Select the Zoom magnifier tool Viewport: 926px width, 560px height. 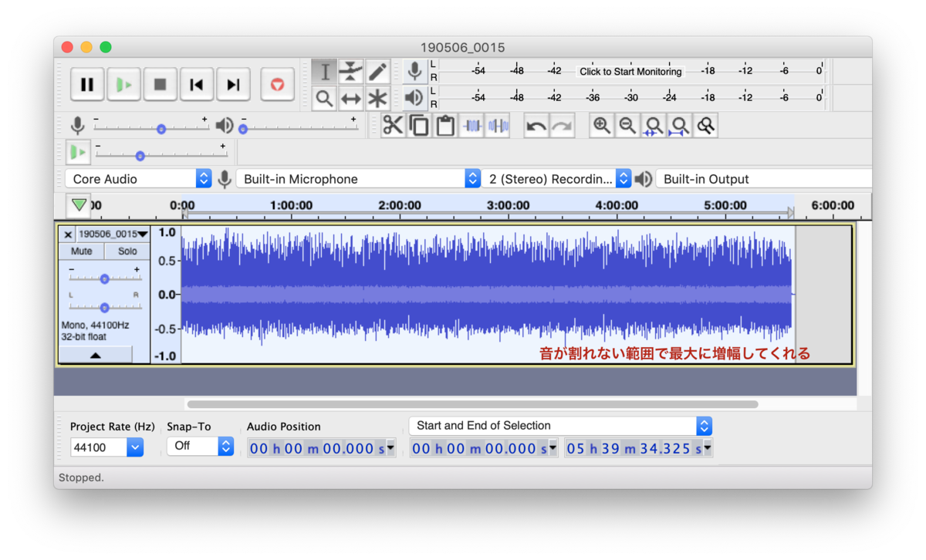pos(325,98)
